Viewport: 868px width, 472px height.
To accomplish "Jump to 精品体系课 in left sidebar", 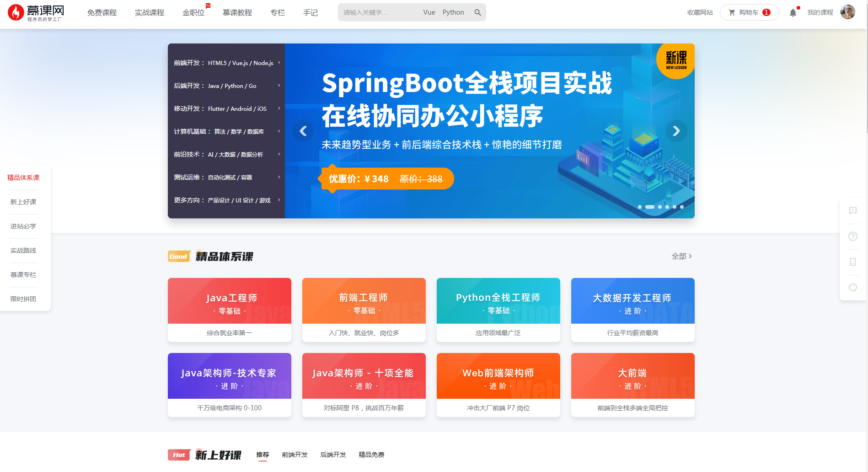I will click(23, 178).
